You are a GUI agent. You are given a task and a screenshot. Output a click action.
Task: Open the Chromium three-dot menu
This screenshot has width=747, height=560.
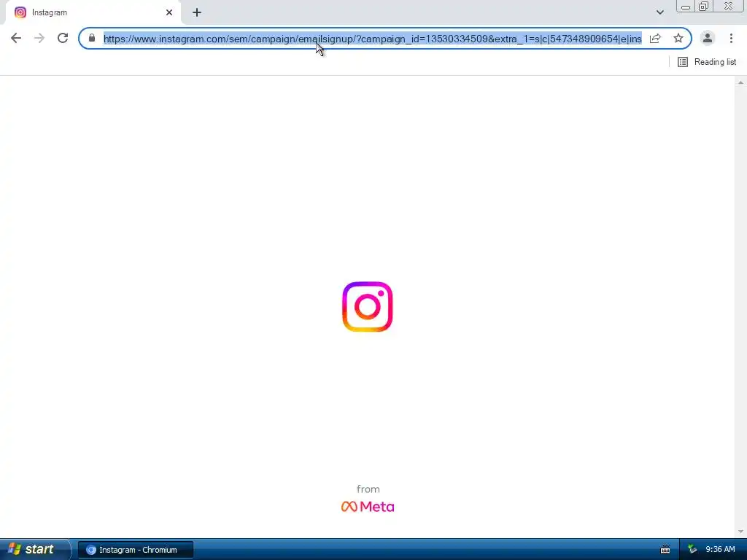[x=731, y=38]
